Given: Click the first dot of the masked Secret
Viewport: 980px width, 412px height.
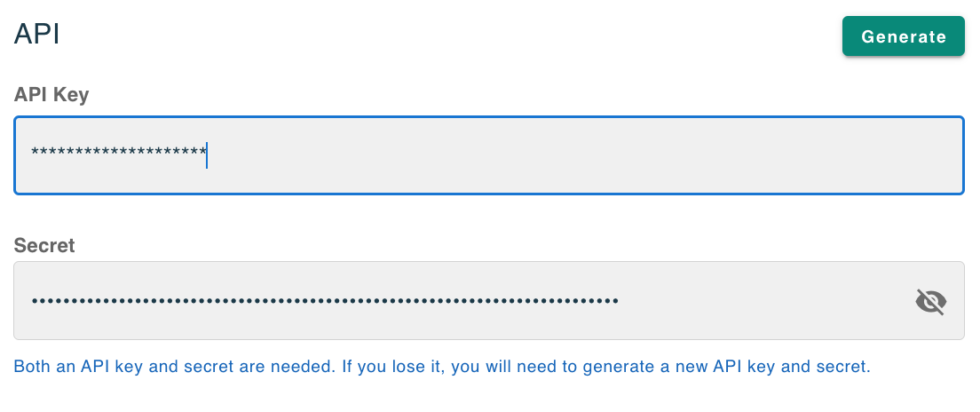Looking at the screenshot, I should click(x=35, y=301).
